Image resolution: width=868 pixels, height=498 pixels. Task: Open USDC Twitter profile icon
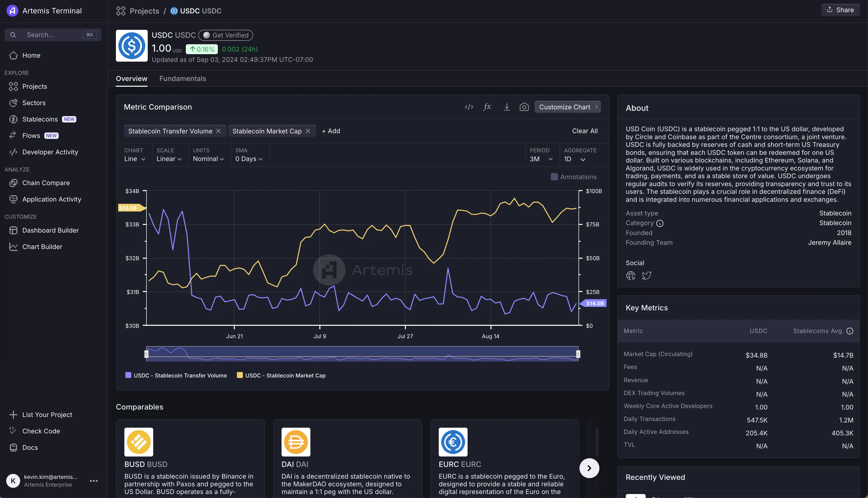click(x=646, y=276)
